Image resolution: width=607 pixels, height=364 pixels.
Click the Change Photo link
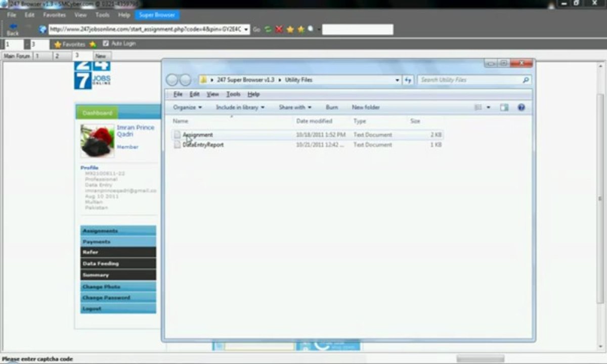(118, 287)
